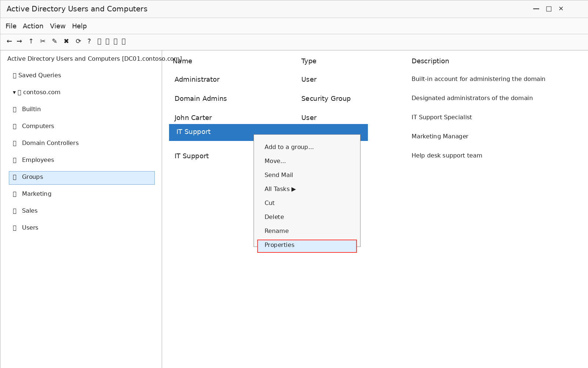Screen dimensions: 588x368
Task: Click the Forward arrow toolbar icon
Action: pyautogui.click(x=19, y=41)
